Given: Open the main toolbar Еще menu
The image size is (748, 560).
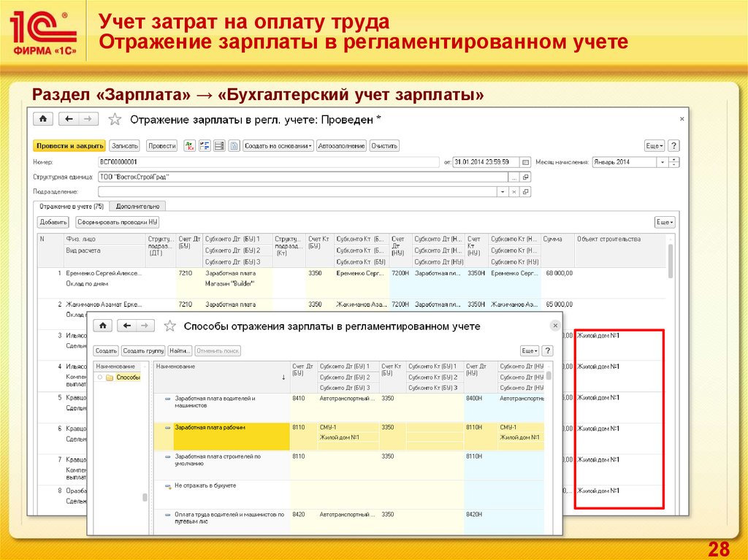Looking at the screenshot, I should tap(654, 146).
